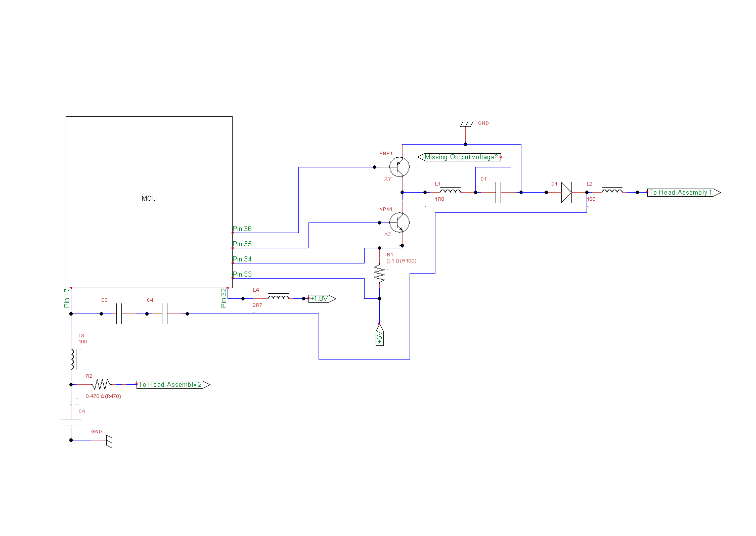
Task: Click the L1 inductor symbol
Action: click(450, 191)
